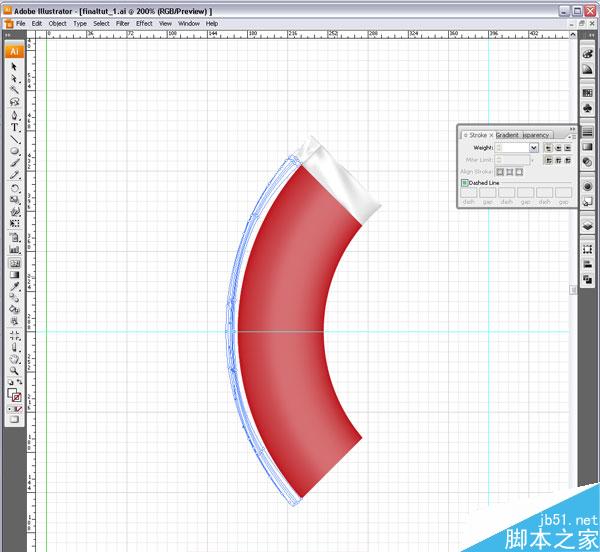
Task: Open the Transform panel icon
Action: [x=587, y=250]
